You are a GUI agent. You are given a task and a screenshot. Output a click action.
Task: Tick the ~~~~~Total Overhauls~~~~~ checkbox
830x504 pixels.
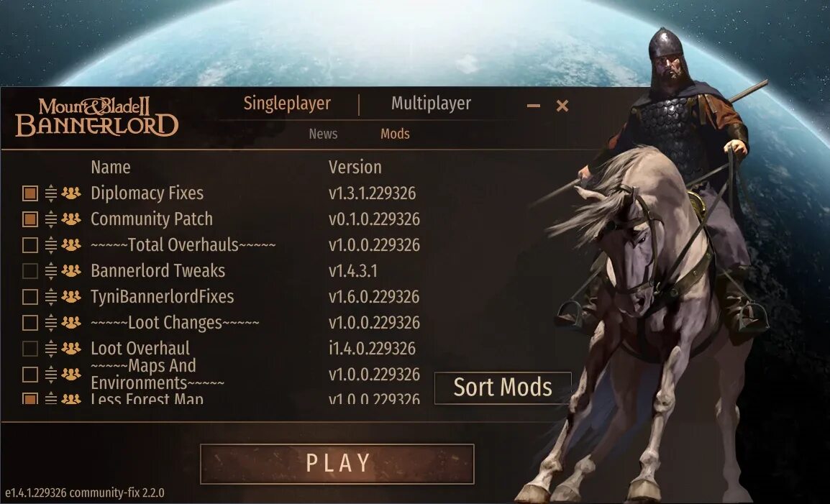(30, 245)
